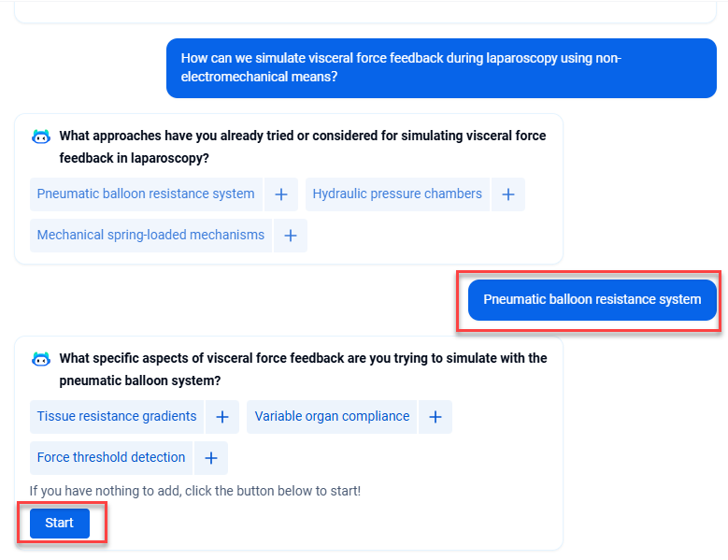Image resolution: width=728 pixels, height=560 pixels.
Task: Click plus icon beside Pneumatic balloon suggestion chip
Action: click(x=280, y=194)
